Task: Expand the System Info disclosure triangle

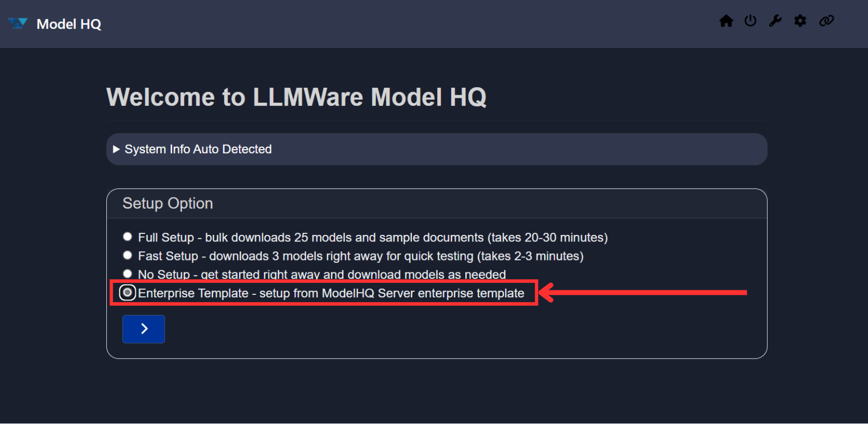Action: click(116, 149)
